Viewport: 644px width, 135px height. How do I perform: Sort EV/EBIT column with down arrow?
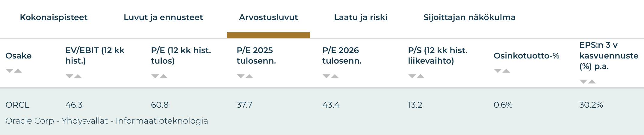tap(69, 76)
